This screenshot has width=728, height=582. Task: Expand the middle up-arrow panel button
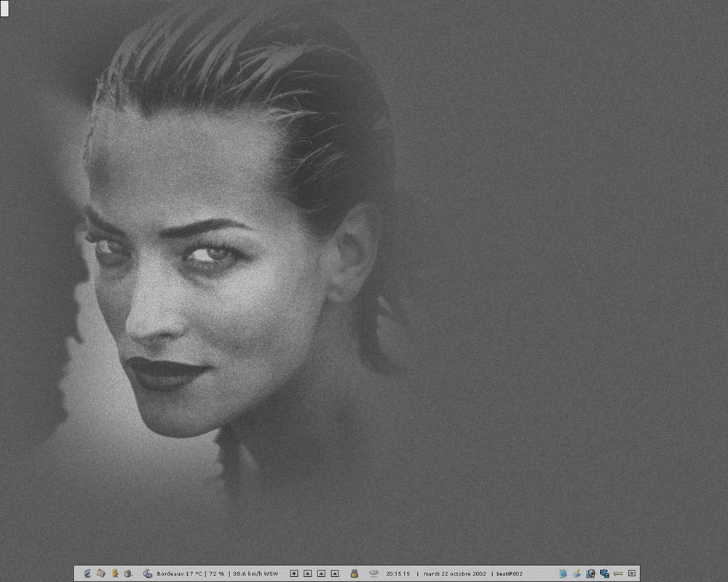[321, 573]
